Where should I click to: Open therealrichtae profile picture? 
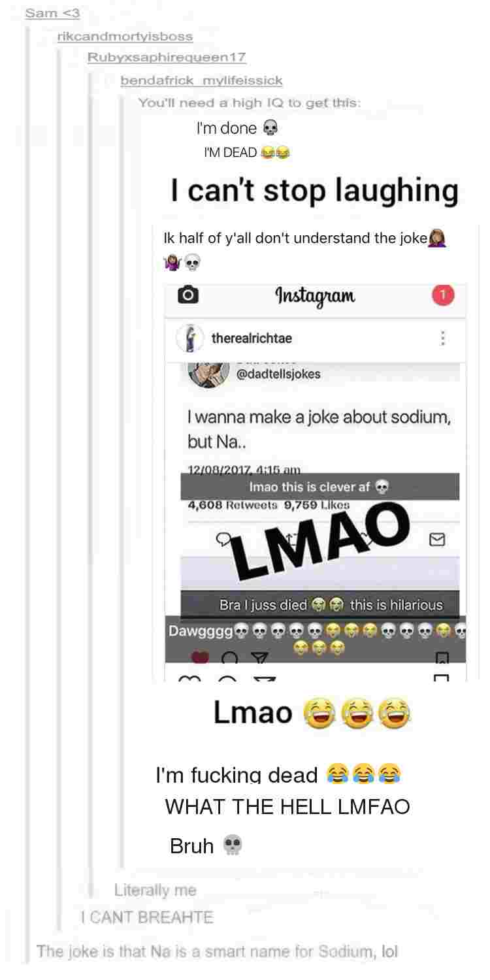click(x=188, y=338)
